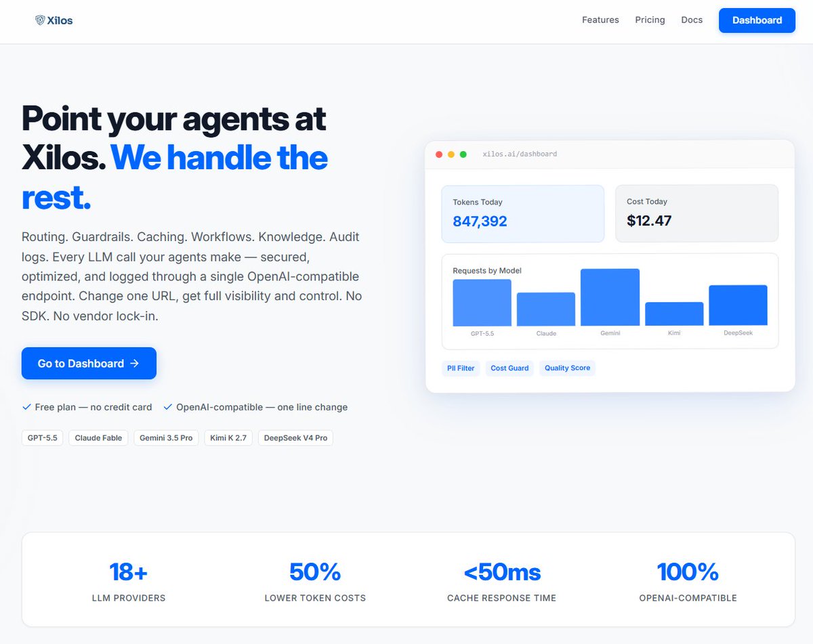Click the PII Filter chip

point(461,368)
